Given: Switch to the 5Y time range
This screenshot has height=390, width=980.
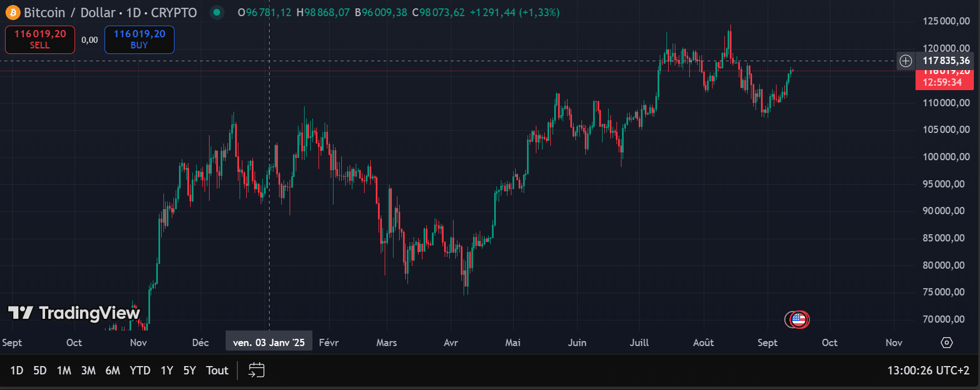Looking at the screenshot, I should [190, 371].
